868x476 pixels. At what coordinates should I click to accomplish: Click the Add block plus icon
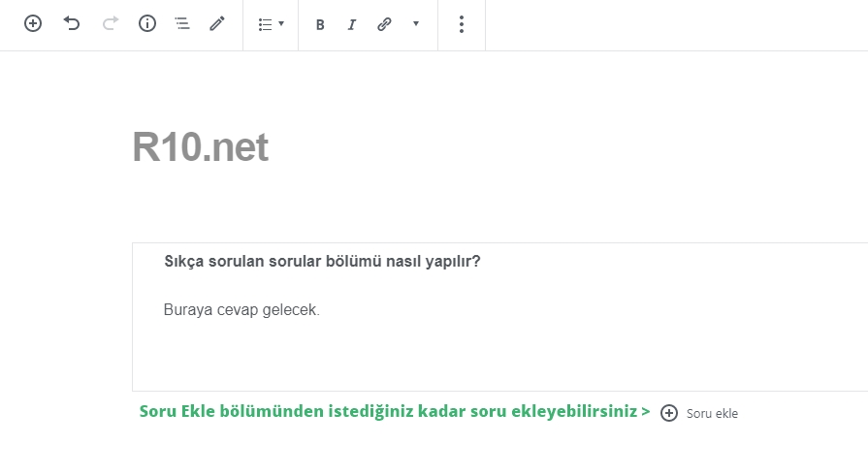(x=33, y=23)
